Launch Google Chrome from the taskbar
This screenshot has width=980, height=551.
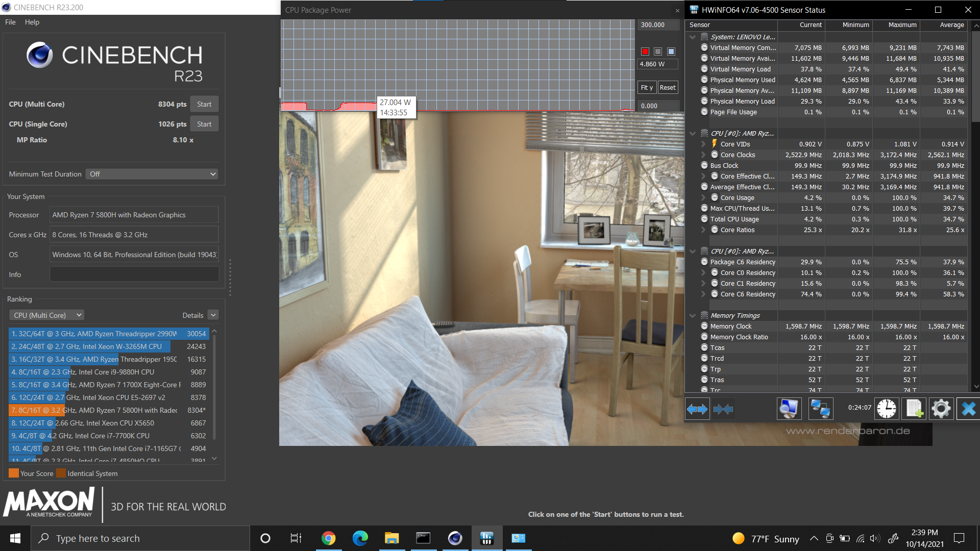(328, 538)
